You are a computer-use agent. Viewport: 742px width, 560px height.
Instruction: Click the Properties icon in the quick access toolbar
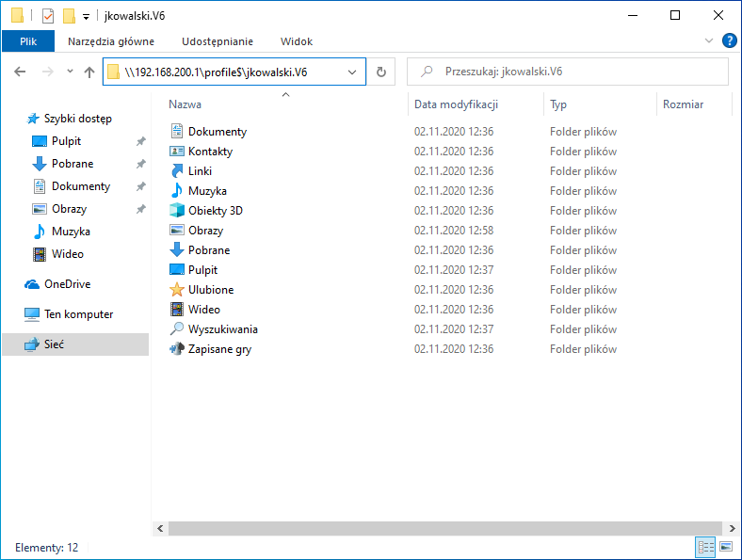(x=48, y=16)
